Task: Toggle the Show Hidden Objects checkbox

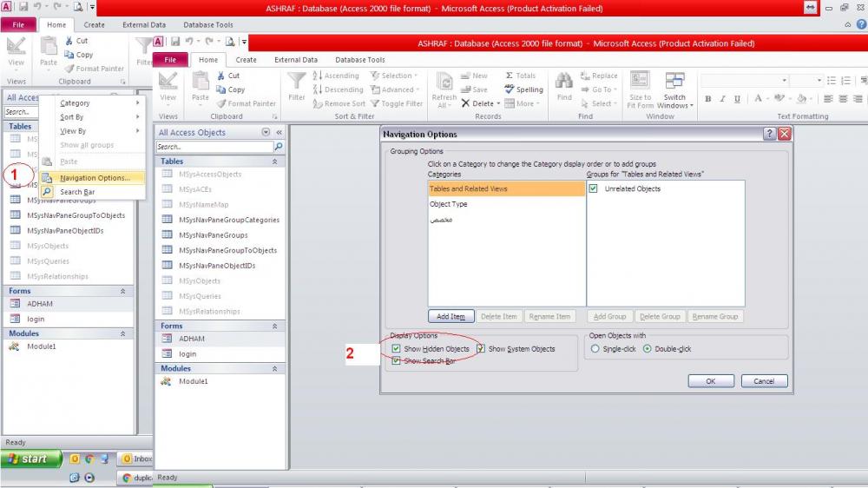Action: (x=396, y=348)
